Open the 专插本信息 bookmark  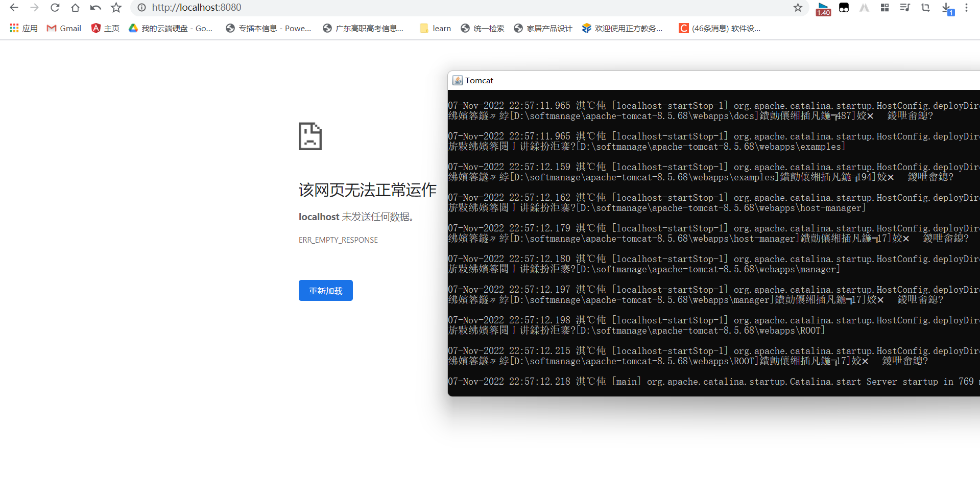(269, 28)
